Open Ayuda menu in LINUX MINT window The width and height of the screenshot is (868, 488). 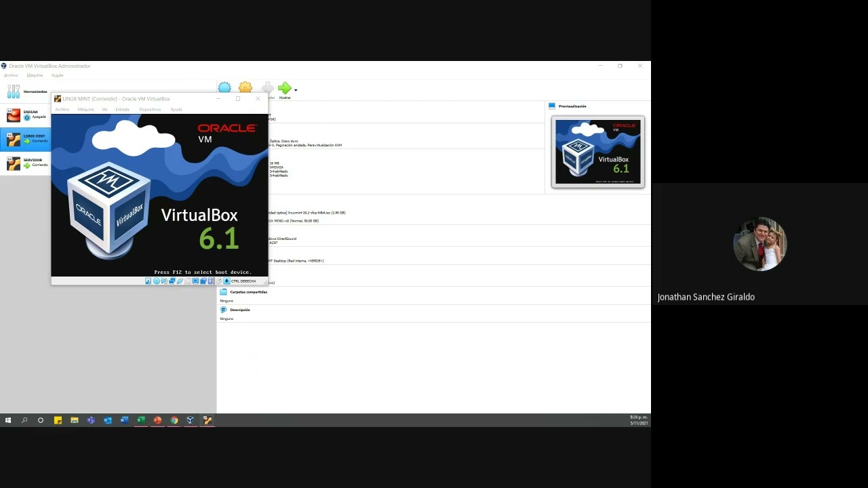[176, 109]
